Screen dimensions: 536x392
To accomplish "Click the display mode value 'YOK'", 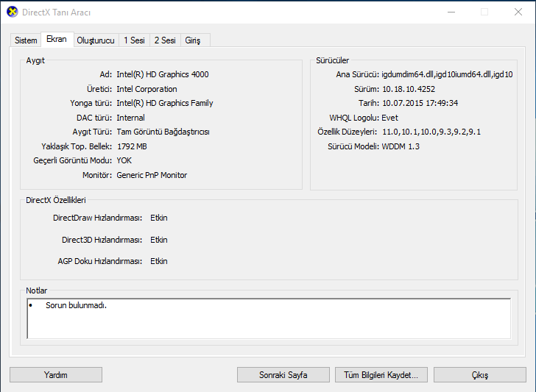I will tap(124, 160).
